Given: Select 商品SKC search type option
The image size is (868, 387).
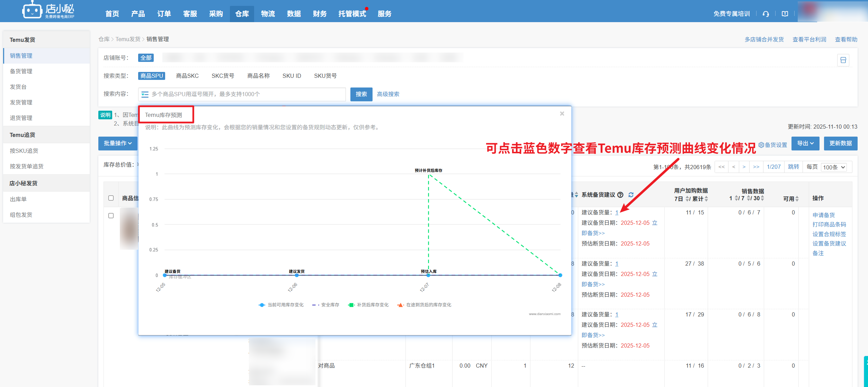Looking at the screenshot, I should pyautogui.click(x=187, y=76).
